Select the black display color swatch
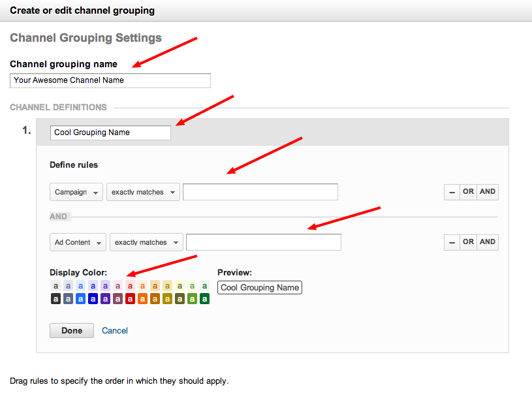The image size is (532, 404). tap(55, 299)
